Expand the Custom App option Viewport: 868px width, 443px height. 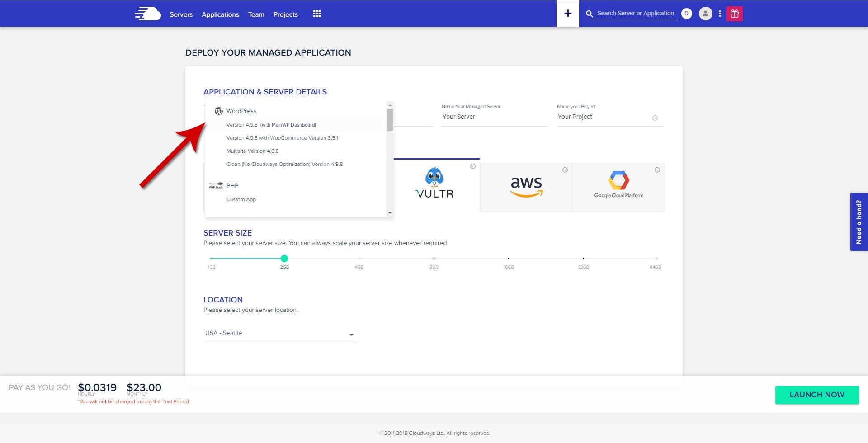click(x=241, y=199)
